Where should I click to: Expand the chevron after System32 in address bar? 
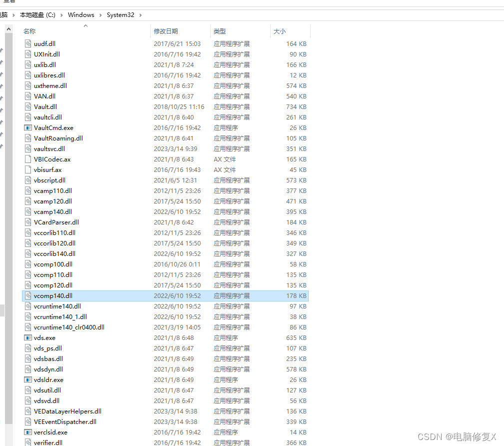click(x=140, y=15)
